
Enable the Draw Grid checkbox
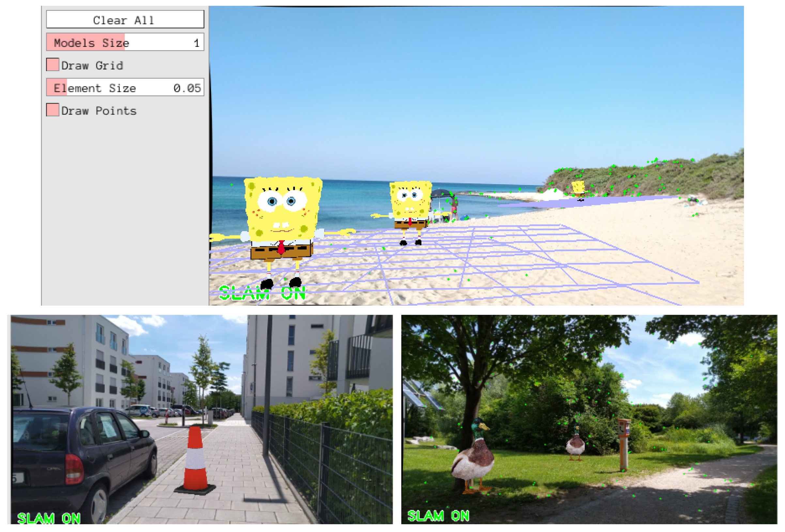coord(53,65)
